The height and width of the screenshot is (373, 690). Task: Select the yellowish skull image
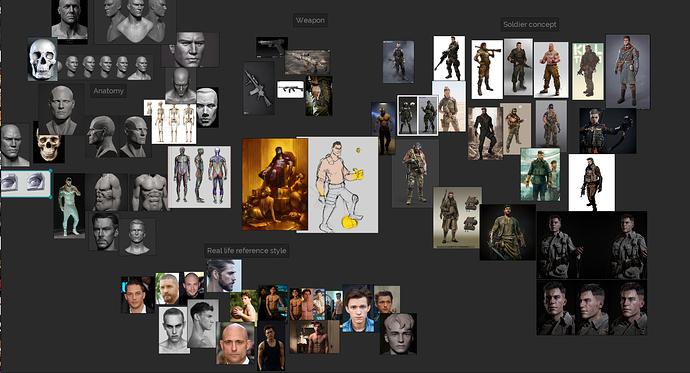point(49,148)
